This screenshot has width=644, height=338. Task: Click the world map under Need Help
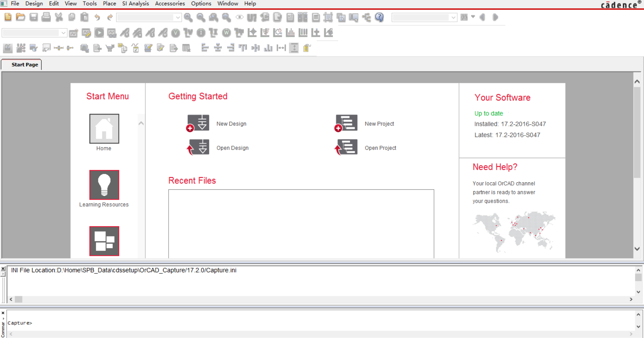click(x=514, y=232)
